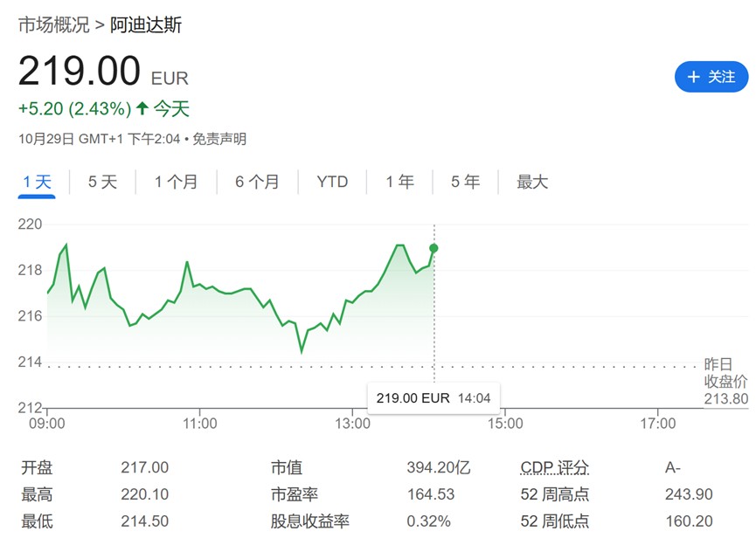Screen dimensions: 756x545
Task: Click the 关注 follow button
Action: [711, 77]
